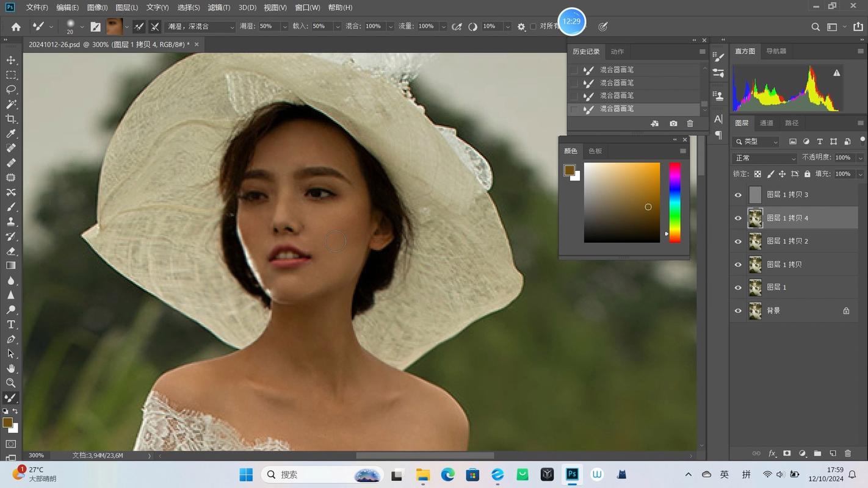Hide the 背景 layer
The width and height of the screenshot is (868, 488).
point(738,311)
